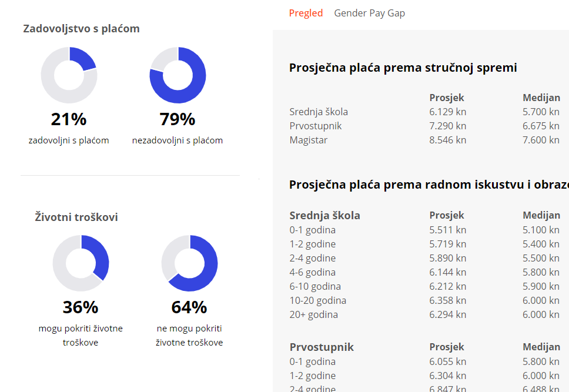The image size is (569, 392).
Task: Click the Medijan column header in stručnoj spremi table
Action: pyautogui.click(x=541, y=98)
